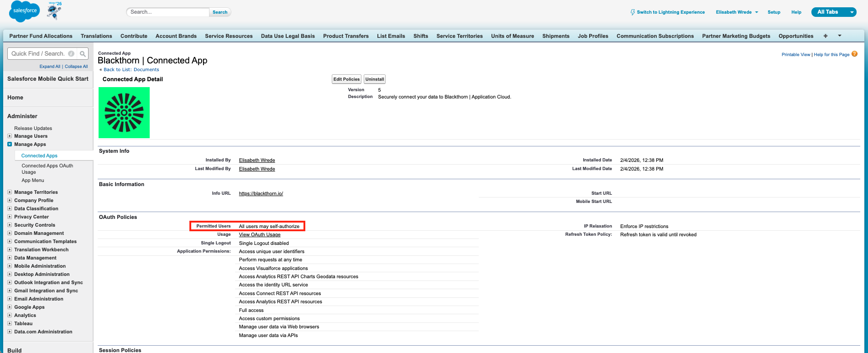Expand the Manage Users tree node
This screenshot has height=353, width=868.
[10, 136]
